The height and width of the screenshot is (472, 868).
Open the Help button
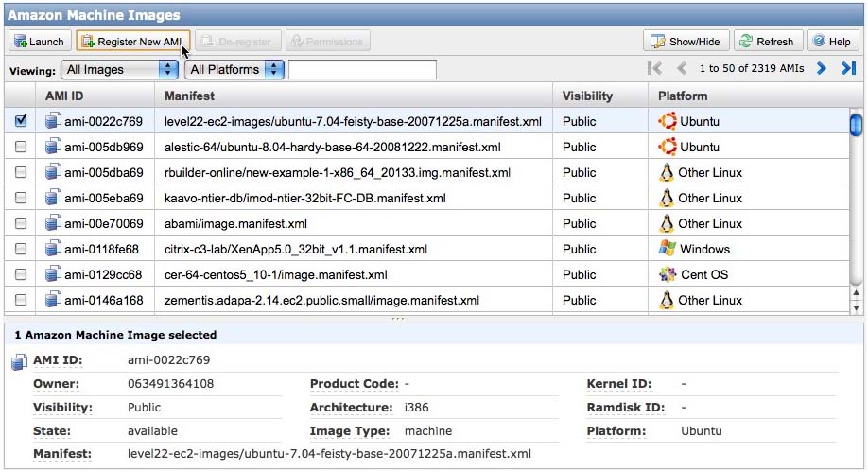tap(833, 42)
